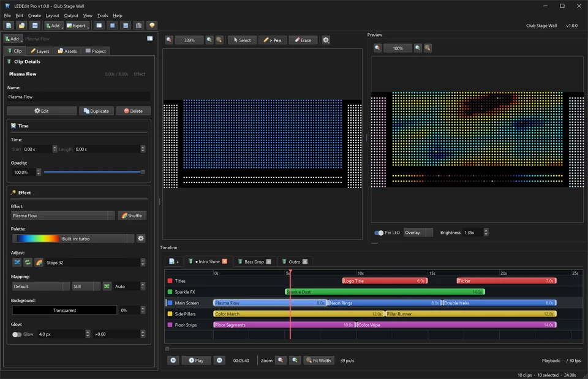
Task: Close the Bass Drop timeline tab
Action: coord(268,261)
